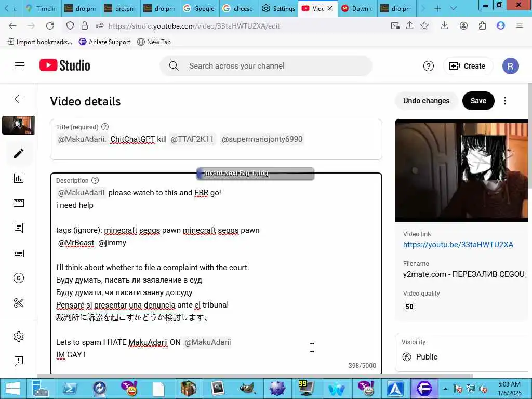Image resolution: width=532 pixels, height=399 pixels.
Task: Click the Search across your channel field
Action: coord(266,66)
